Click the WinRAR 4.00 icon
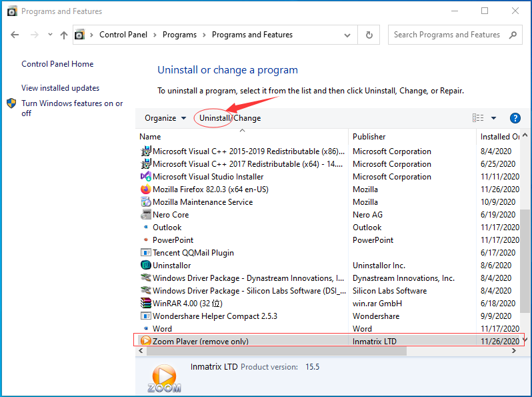 (x=146, y=303)
